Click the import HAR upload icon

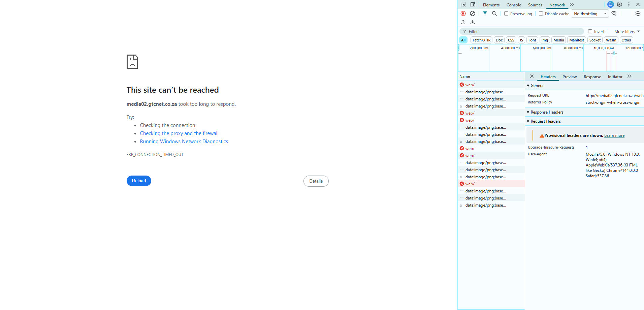(463, 22)
